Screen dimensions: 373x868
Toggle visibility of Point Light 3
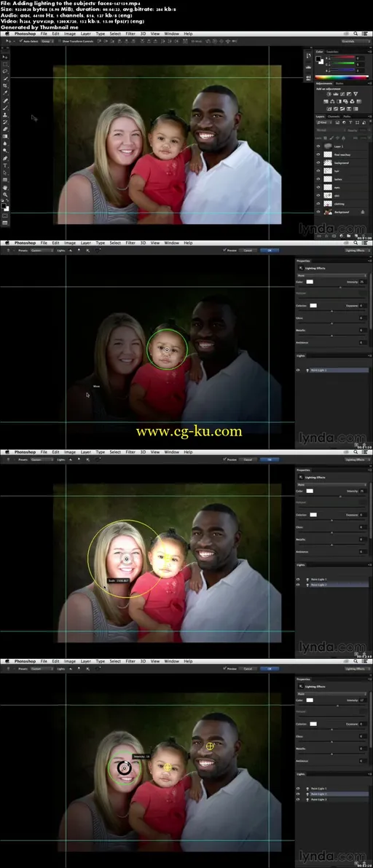298,800
